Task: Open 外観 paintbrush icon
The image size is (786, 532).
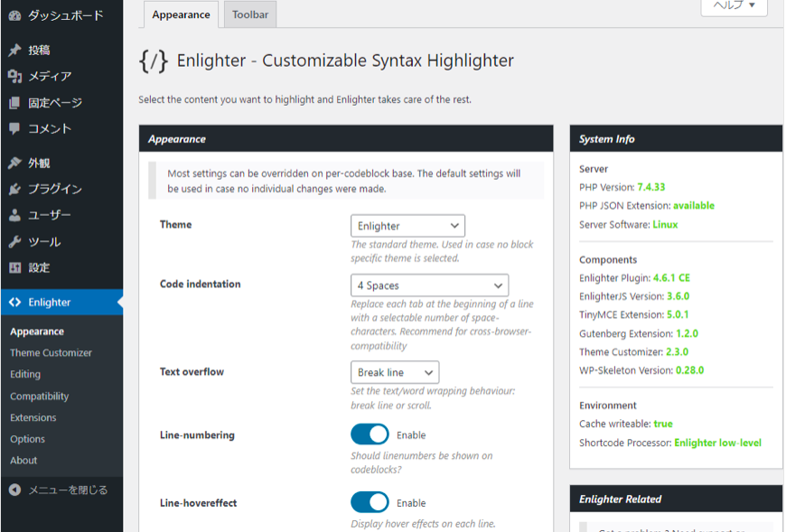Action: [15, 163]
